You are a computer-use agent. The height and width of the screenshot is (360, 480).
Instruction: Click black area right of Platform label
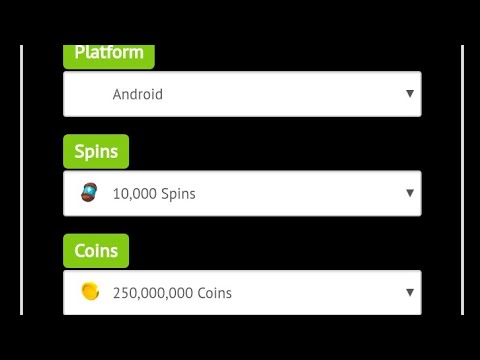point(287,57)
